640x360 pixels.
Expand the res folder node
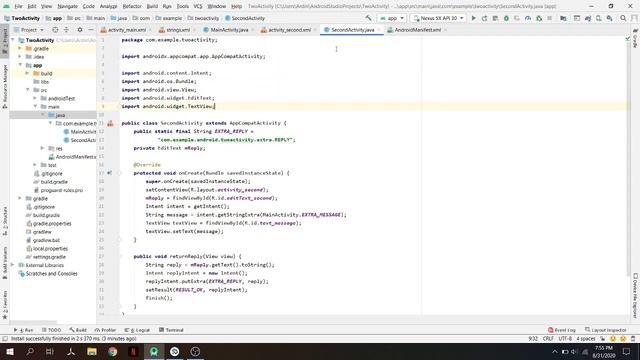click(42, 148)
